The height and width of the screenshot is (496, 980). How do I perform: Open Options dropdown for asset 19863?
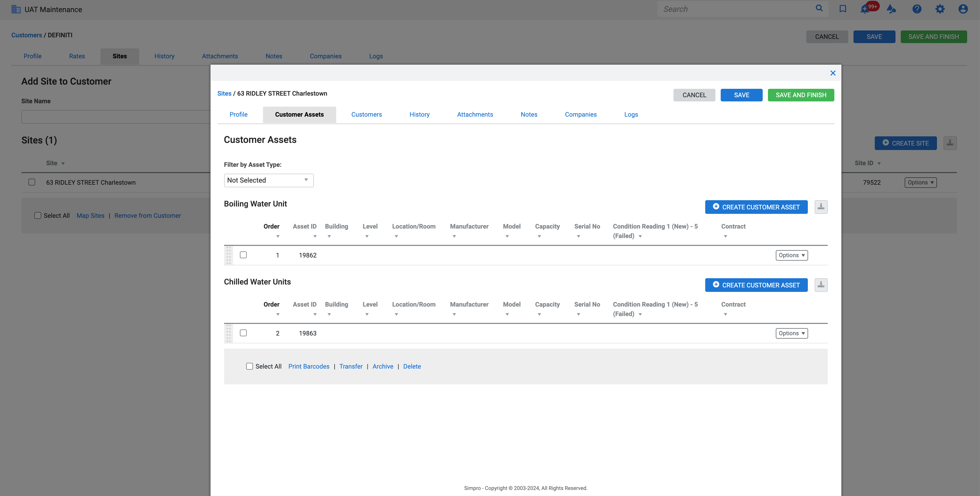(x=792, y=333)
